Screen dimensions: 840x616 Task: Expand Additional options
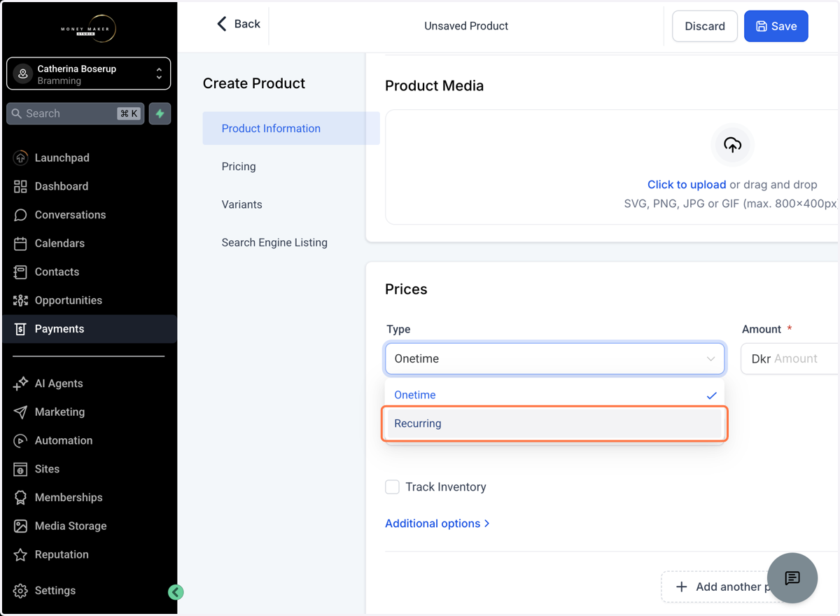pyautogui.click(x=437, y=524)
